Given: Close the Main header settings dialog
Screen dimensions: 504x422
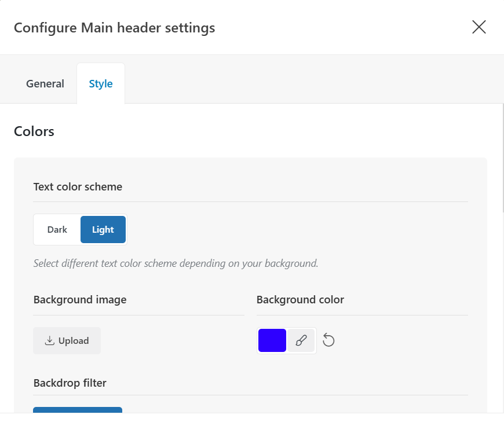Looking at the screenshot, I should (479, 27).
